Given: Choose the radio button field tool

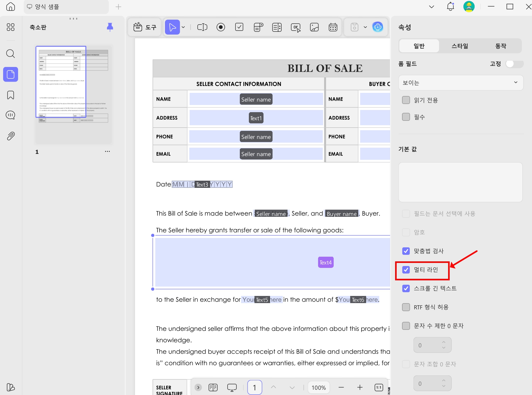Looking at the screenshot, I should click(221, 27).
